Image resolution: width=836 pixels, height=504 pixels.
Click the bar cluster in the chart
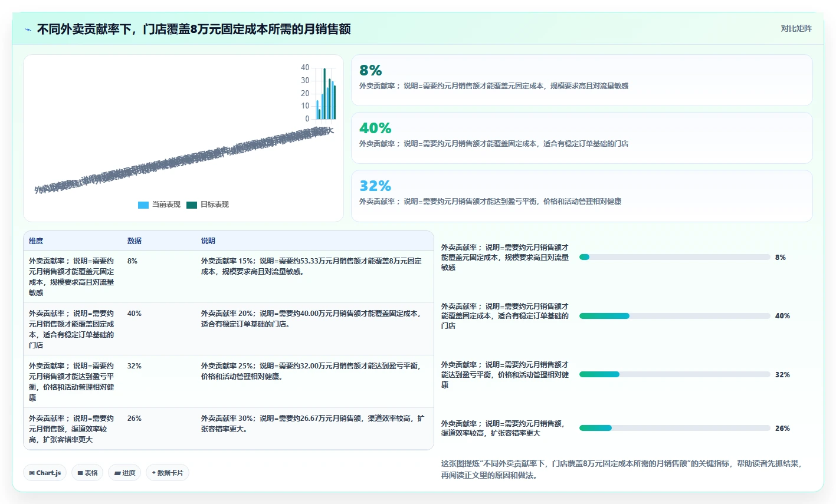click(x=326, y=94)
